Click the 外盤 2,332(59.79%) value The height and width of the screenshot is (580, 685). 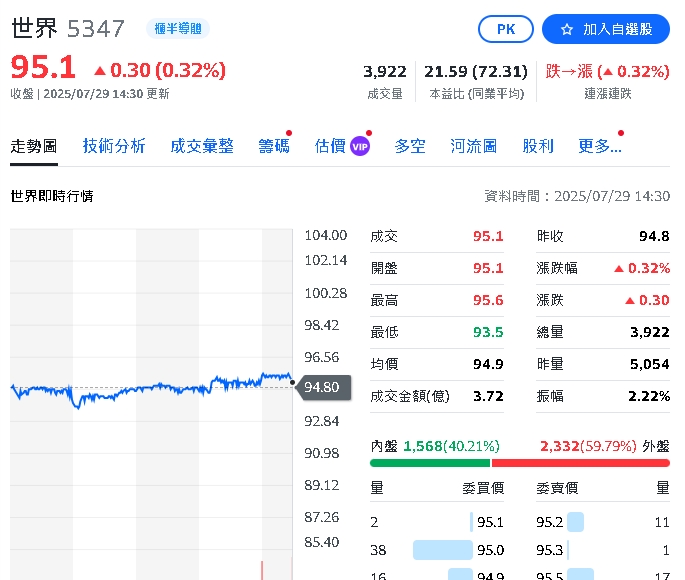(x=588, y=446)
